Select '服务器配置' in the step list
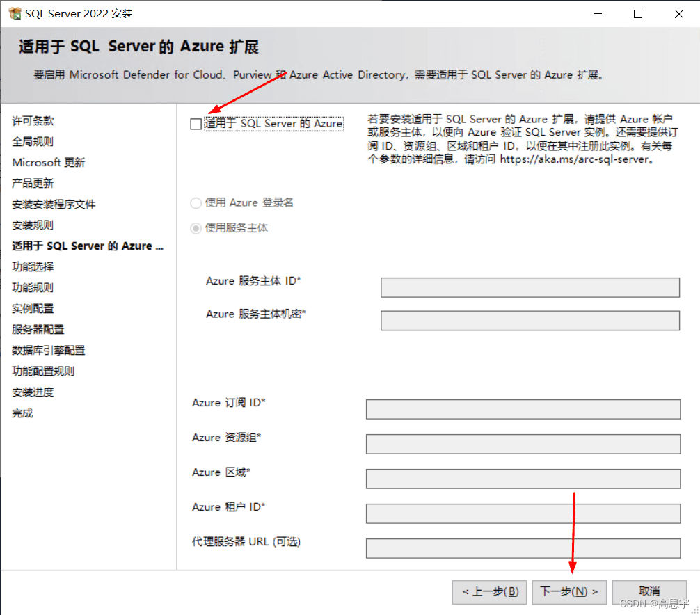Image resolution: width=700 pixels, height=615 pixels. pos(38,329)
